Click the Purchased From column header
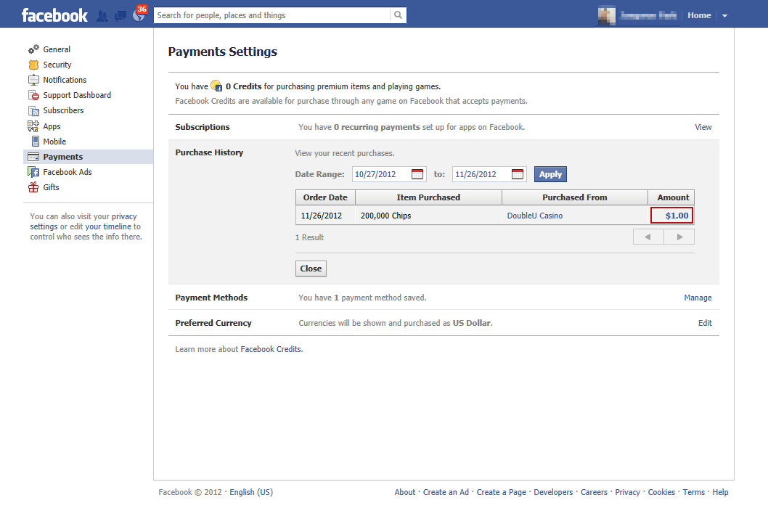 pyautogui.click(x=574, y=197)
